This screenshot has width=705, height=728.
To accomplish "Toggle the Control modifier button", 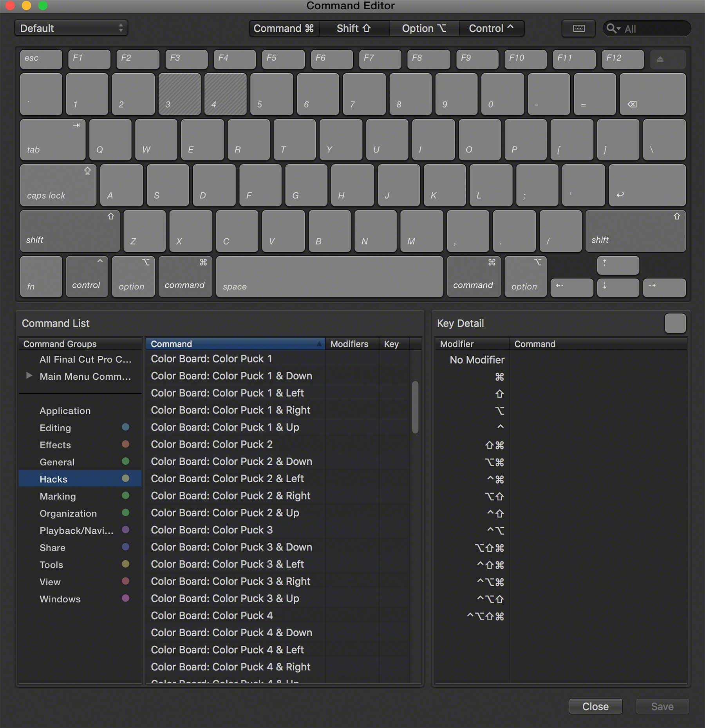I will tap(492, 28).
